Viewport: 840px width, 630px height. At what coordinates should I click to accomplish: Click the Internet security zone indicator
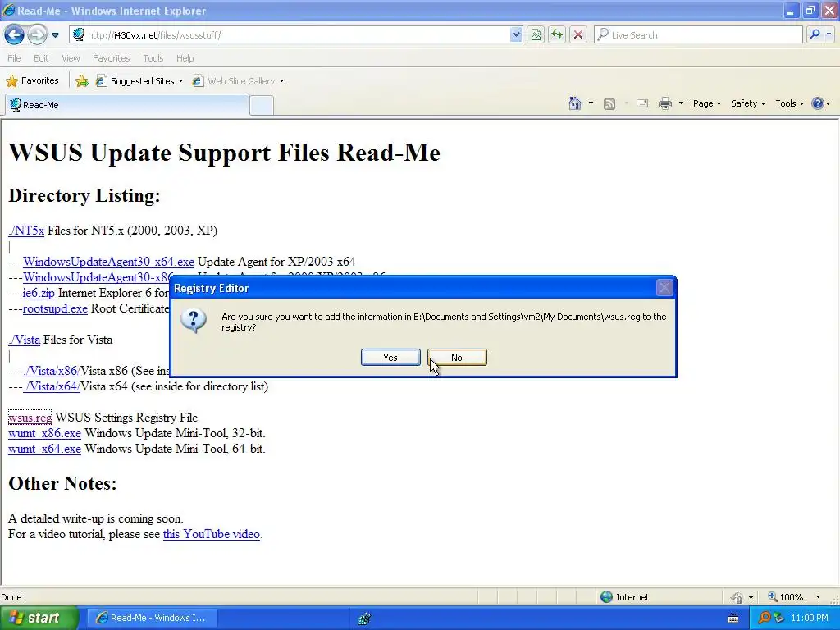624,597
